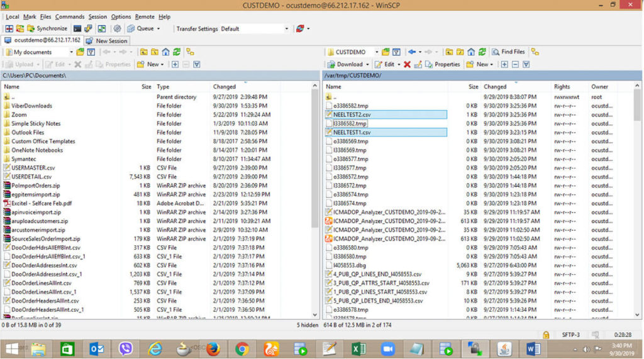Click the Find Files button
The width and height of the screenshot is (644, 359).
[x=508, y=52]
